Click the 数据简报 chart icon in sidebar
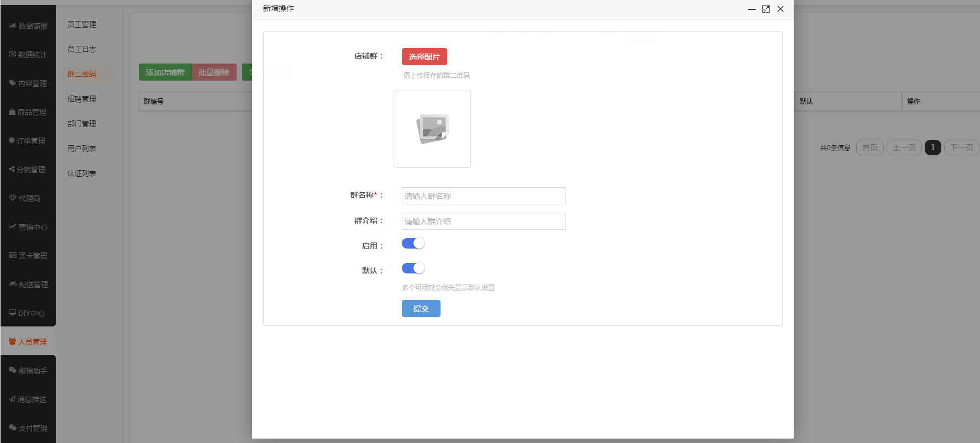The width and height of the screenshot is (980, 443). [x=12, y=26]
